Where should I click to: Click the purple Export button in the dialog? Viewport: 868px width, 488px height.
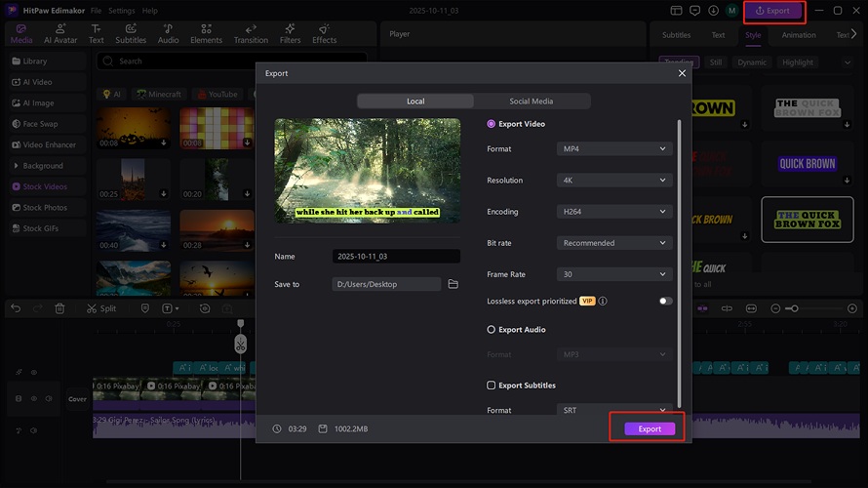tap(650, 428)
